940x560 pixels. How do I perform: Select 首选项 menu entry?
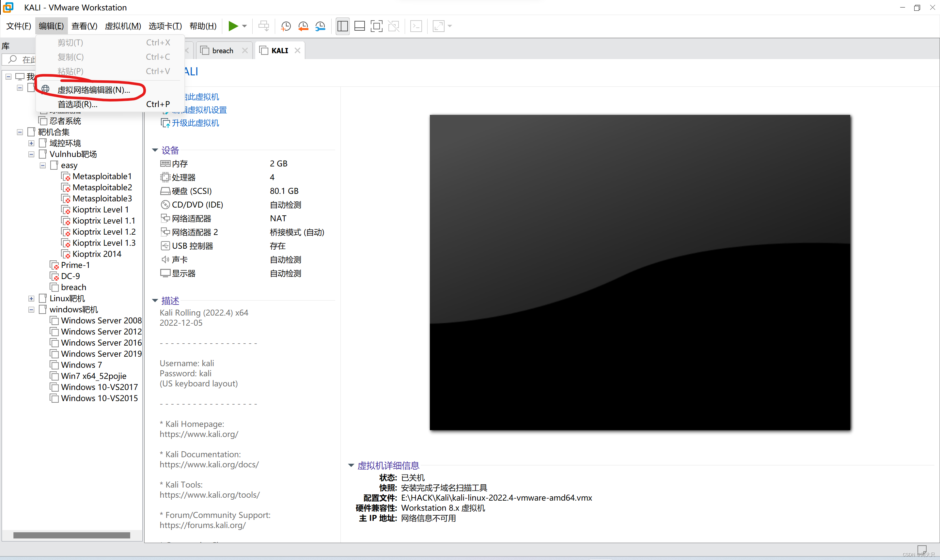pyautogui.click(x=77, y=104)
